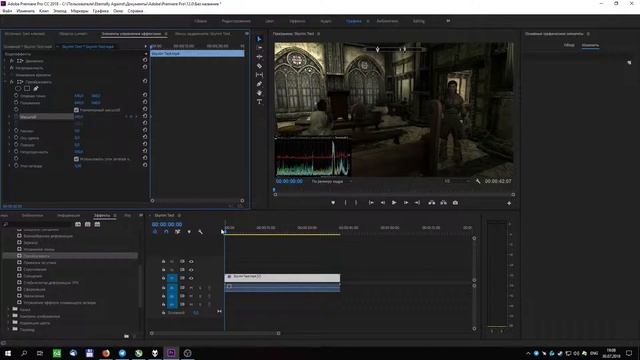640x360 pixels.
Task: Lock the V1 video track
Action: [x=164, y=278]
